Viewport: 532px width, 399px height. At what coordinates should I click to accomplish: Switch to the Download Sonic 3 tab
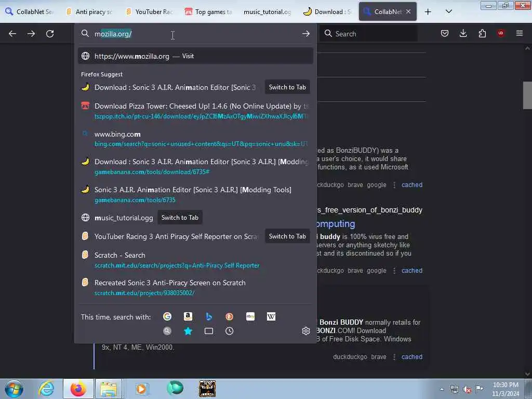tap(327, 11)
